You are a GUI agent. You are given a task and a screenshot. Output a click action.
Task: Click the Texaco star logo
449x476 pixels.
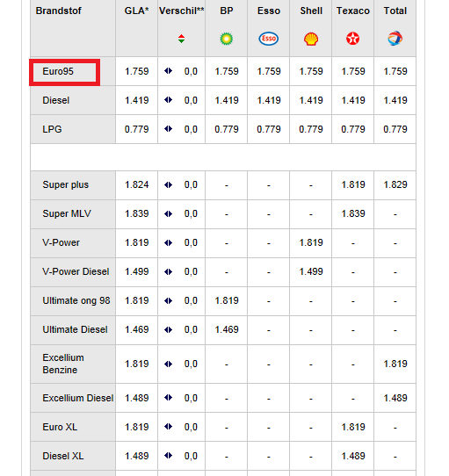[x=352, y=39]
